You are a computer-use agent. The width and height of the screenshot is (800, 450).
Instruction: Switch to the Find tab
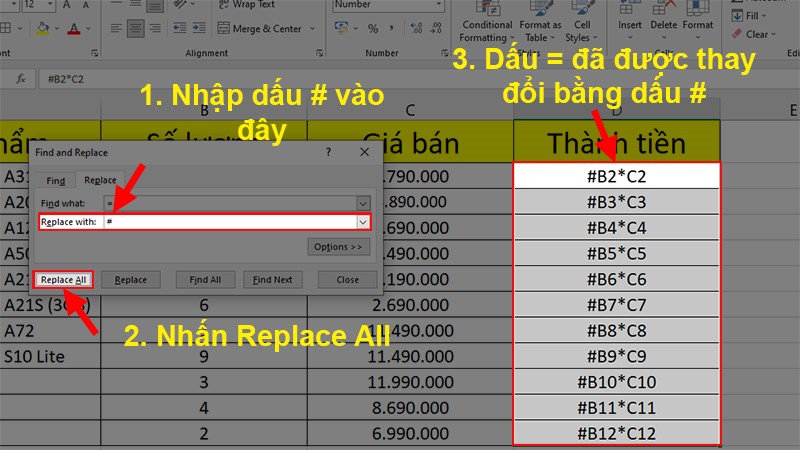pyautogui.click(x=56, y=181)
